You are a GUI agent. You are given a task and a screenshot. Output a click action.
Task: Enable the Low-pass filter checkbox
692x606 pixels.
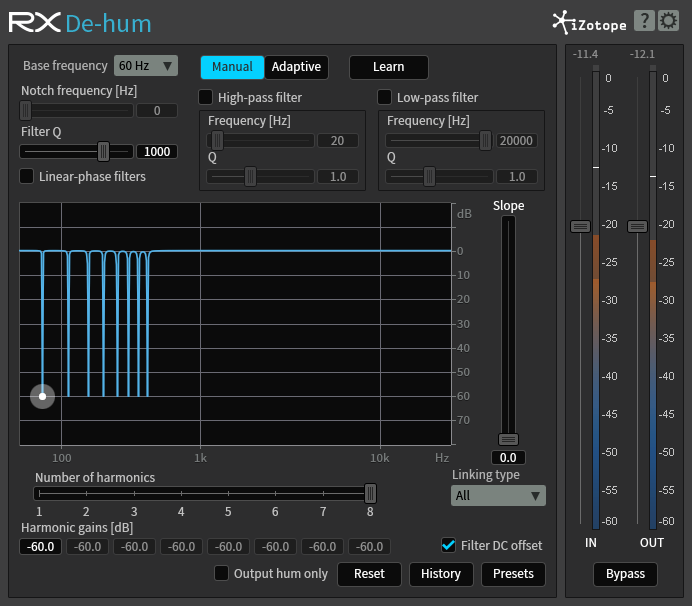(384, 97)
